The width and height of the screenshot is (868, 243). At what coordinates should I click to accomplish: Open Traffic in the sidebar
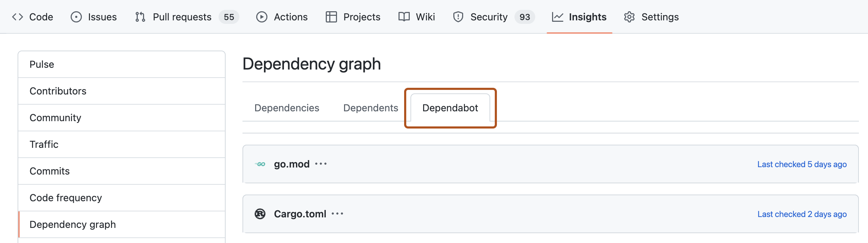(x=44, y=145)
